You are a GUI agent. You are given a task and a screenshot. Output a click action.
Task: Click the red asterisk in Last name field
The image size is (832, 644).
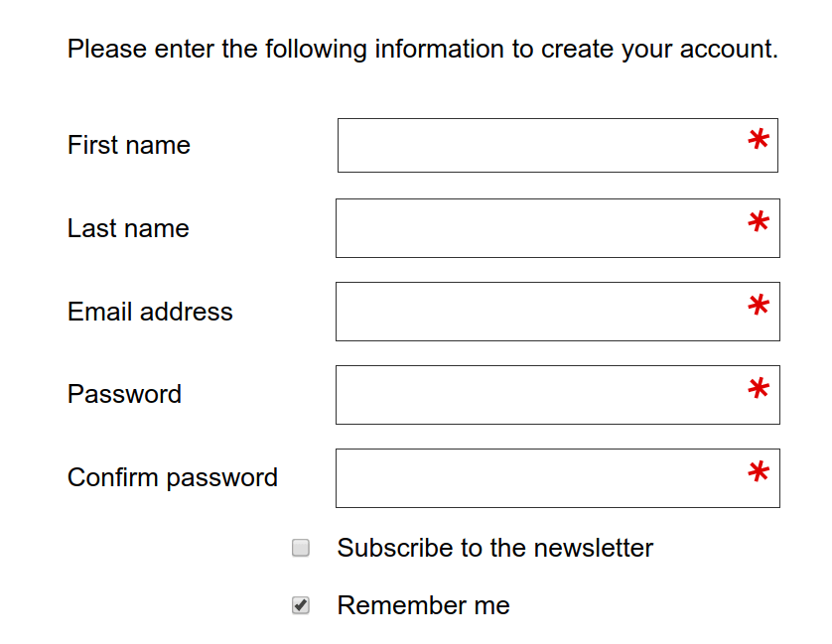click(759, 225)
